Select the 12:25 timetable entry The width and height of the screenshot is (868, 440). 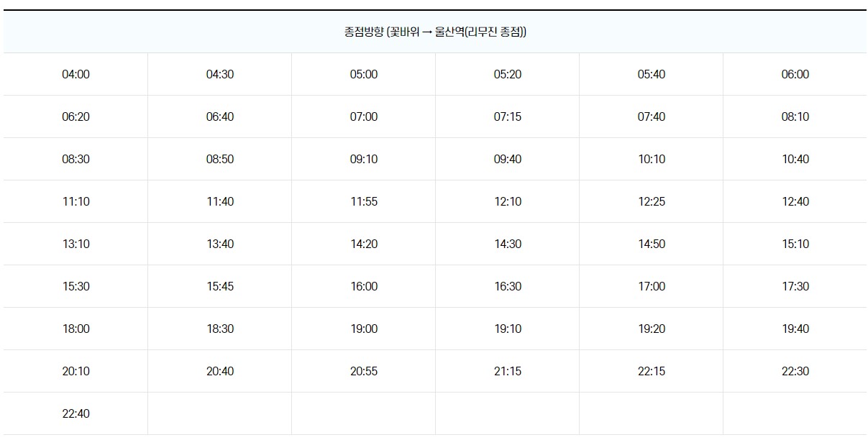[651, 202]
